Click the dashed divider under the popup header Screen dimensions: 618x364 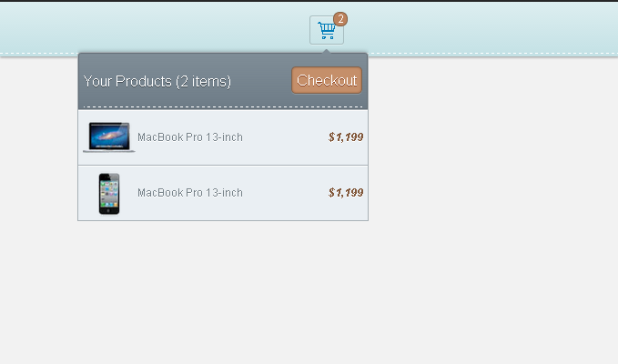point(223,106)
